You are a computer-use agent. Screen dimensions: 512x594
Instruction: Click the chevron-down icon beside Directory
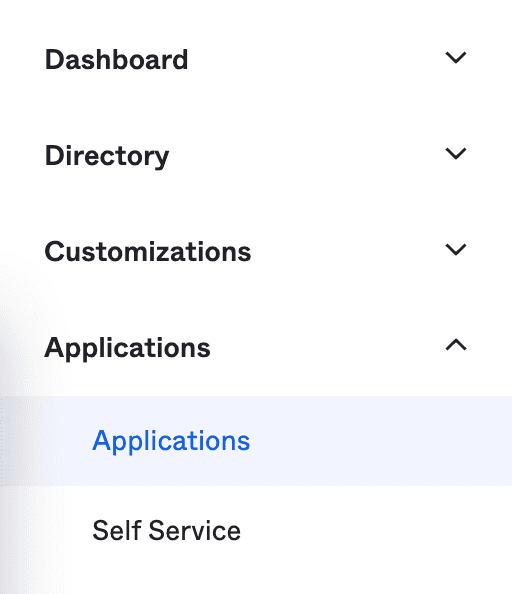pyautogui.click(x=456, y=153)
